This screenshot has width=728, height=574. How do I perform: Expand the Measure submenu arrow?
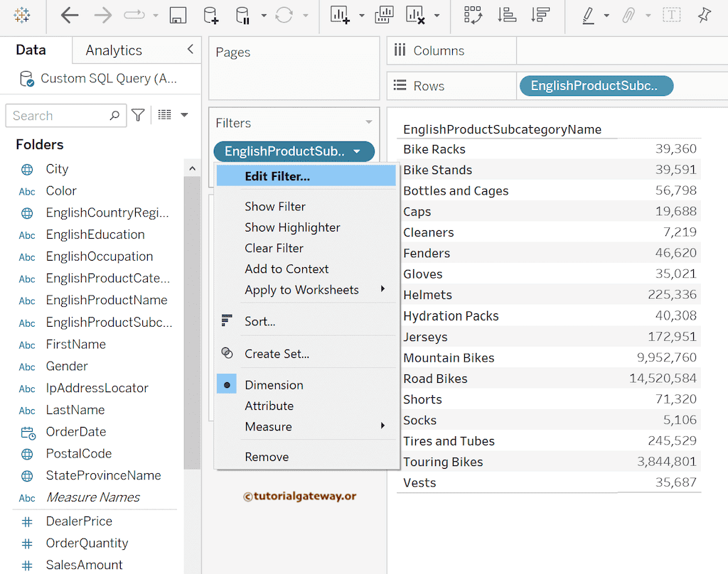click(382, 426)
